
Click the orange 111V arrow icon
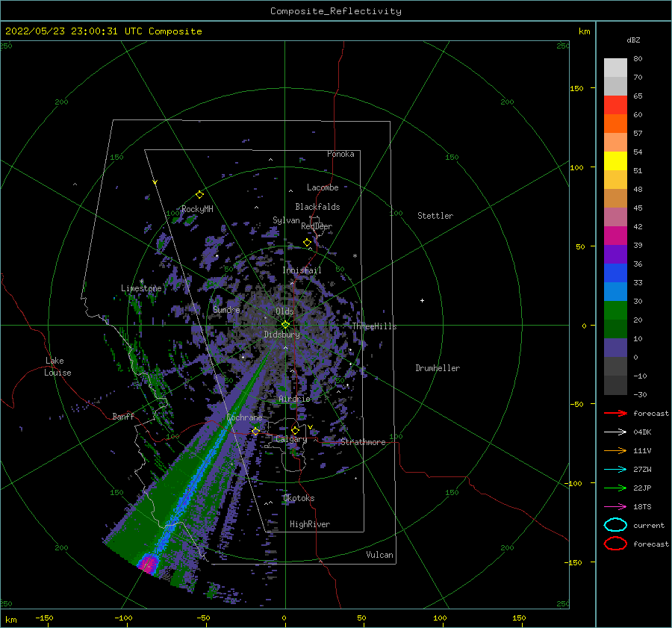[615, 450]
